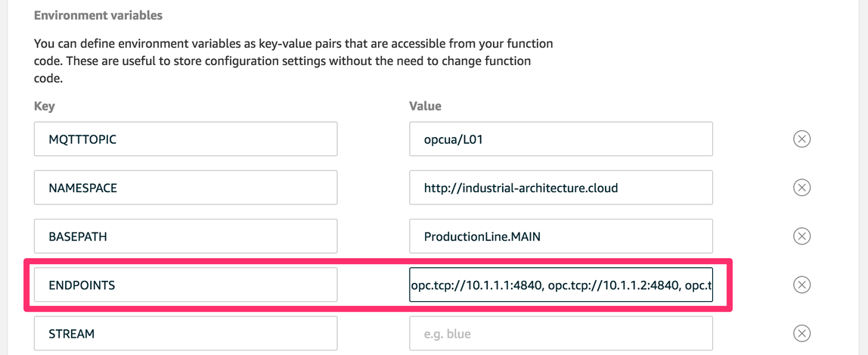Screen dimensions: 868x355
Task: Focus the NAMESPACE key field
Action: (x=185, y=188)
